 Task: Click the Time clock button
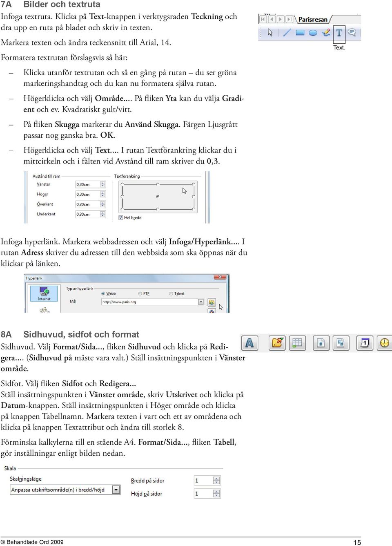pos(385,343)
